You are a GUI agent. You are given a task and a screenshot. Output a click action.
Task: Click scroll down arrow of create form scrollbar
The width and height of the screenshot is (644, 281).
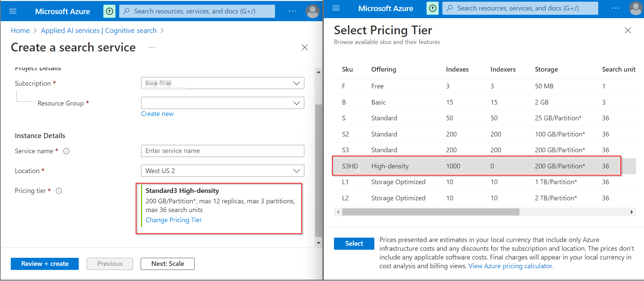[318, 243]
